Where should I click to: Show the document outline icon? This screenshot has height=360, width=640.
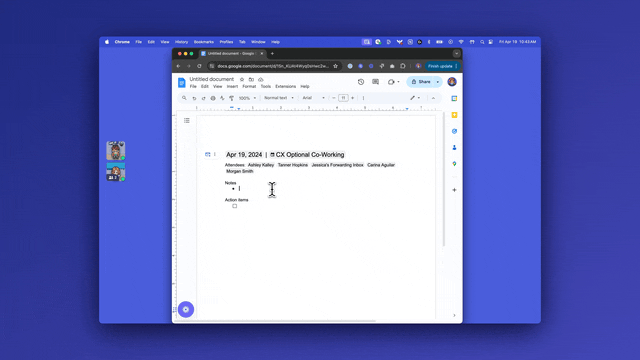187,120
